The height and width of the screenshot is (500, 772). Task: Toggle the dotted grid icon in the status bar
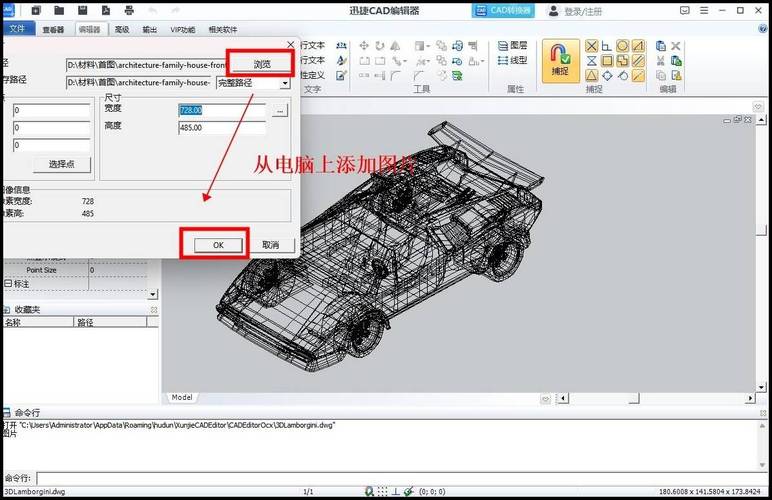[382, 491]
